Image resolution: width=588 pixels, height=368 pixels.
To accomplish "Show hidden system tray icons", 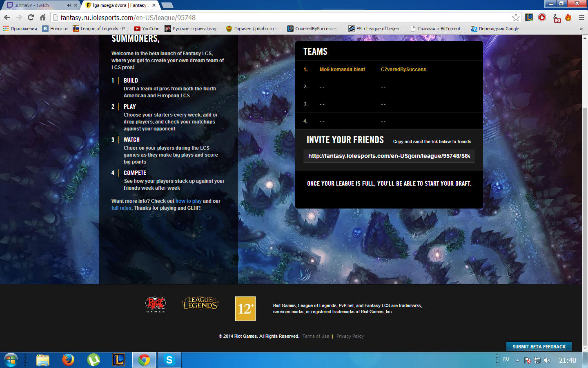I will tap(517, 360).
